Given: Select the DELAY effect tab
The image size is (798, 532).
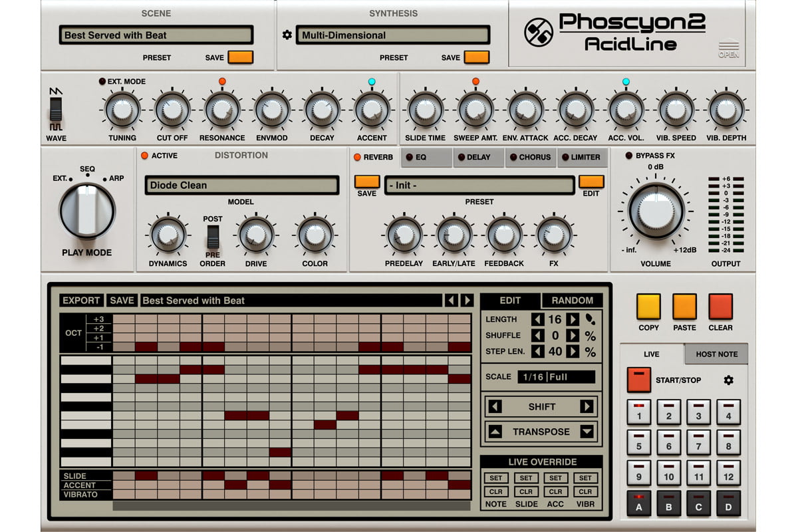Looking at the screenshot, I should [x=478, y=157].
